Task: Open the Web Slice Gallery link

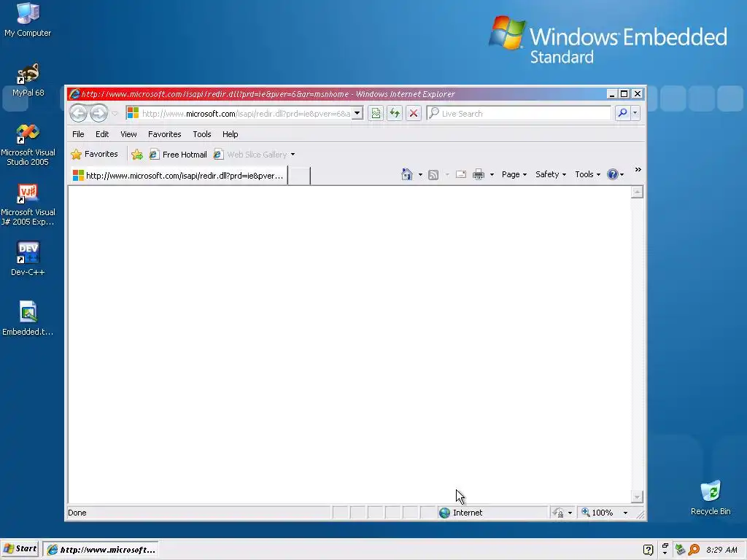Action: [x=250, y=155]
